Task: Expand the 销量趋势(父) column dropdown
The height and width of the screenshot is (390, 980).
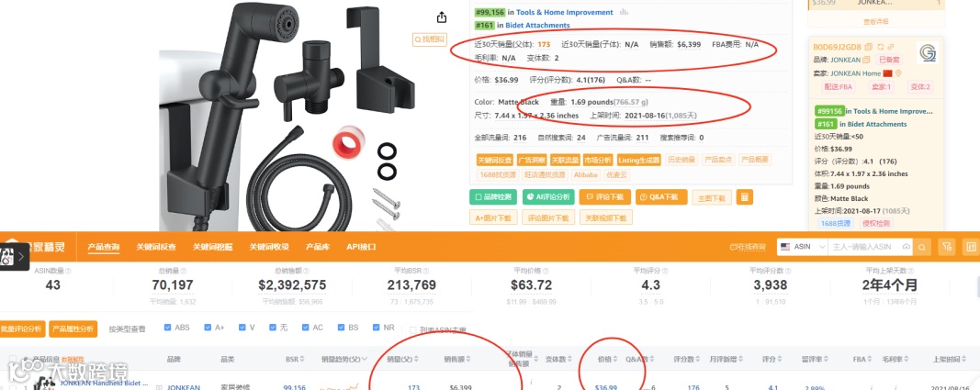Action: click(x=365, y=360)
